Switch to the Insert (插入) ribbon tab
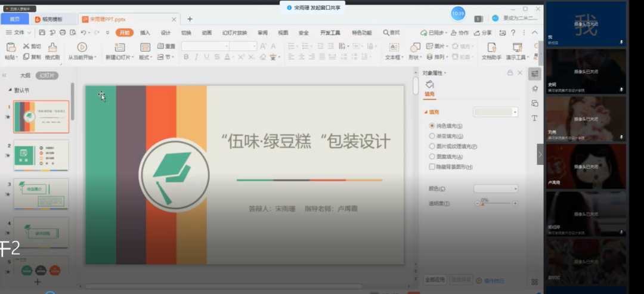The height and width of the screenshot is (294, 644). [x=145, y=33]
